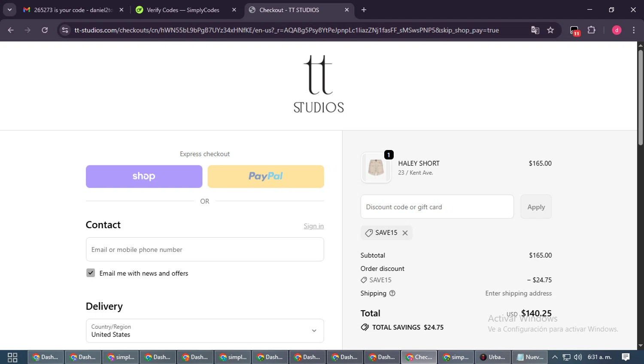
Task: Click the scrollbar's up arrow
Action: pos(641,45)
